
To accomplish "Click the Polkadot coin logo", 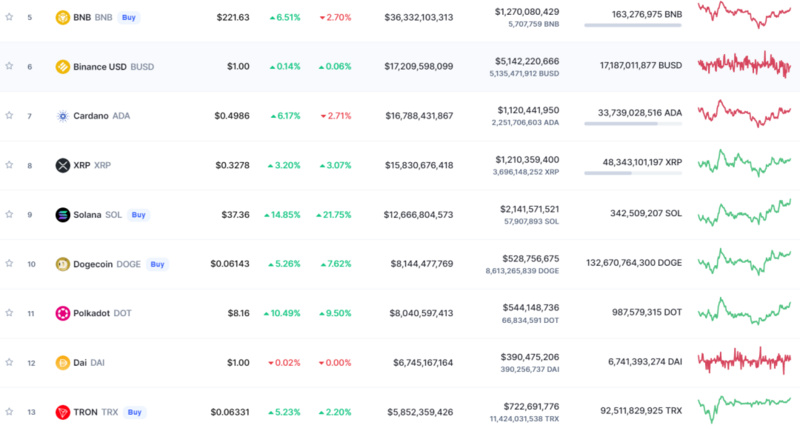I will click(x=63, y=313).
